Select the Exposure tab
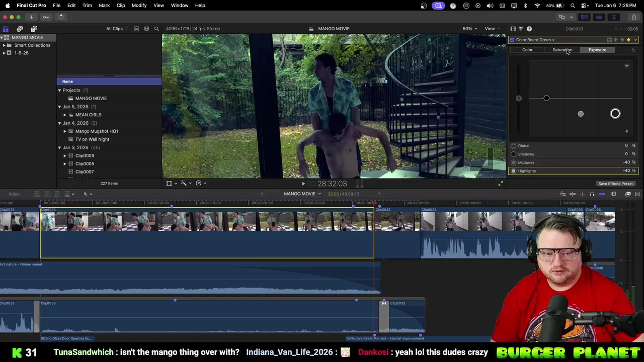Image resolution: width=644 pixels, height=362 pixels. click(597, 50)
